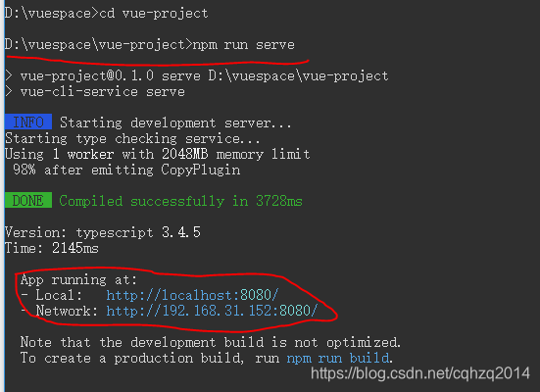Image resolution: width=540 pixels, height=392 pixels.
Task: Click 'Starting development server...' text
Action: pos(175,122)
